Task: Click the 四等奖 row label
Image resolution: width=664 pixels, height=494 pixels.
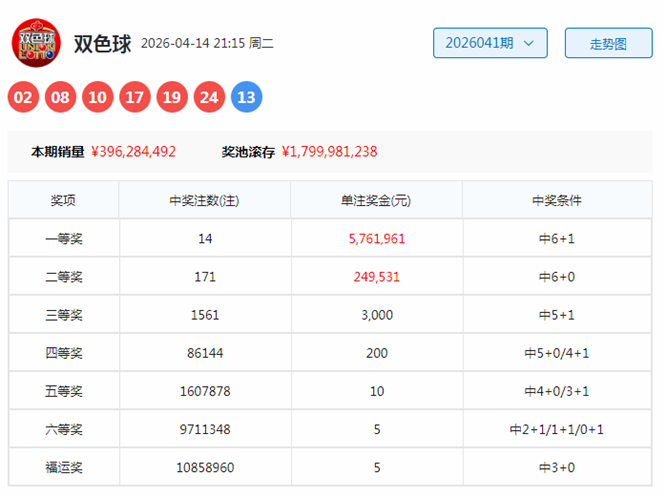Action: pyautogui.click(x=64, y=353)
